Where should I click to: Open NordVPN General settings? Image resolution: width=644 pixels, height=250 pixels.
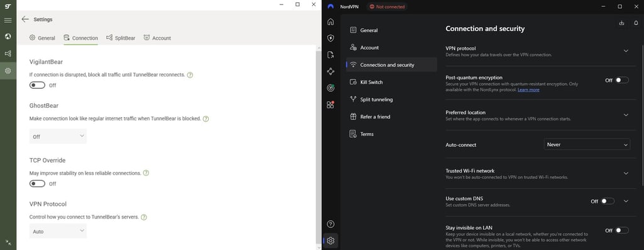[391, 30]
